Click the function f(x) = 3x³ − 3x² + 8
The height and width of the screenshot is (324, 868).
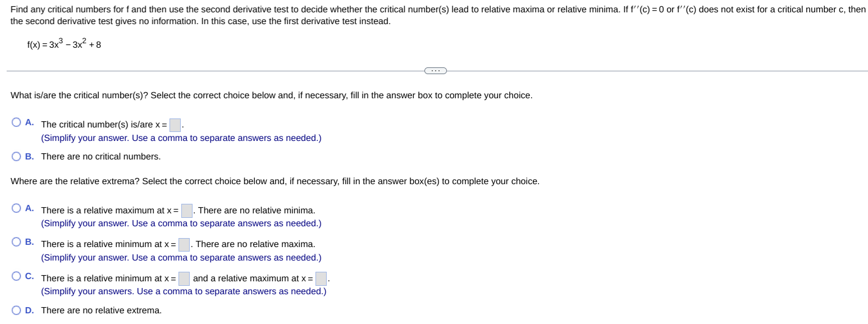pos(63,44)
